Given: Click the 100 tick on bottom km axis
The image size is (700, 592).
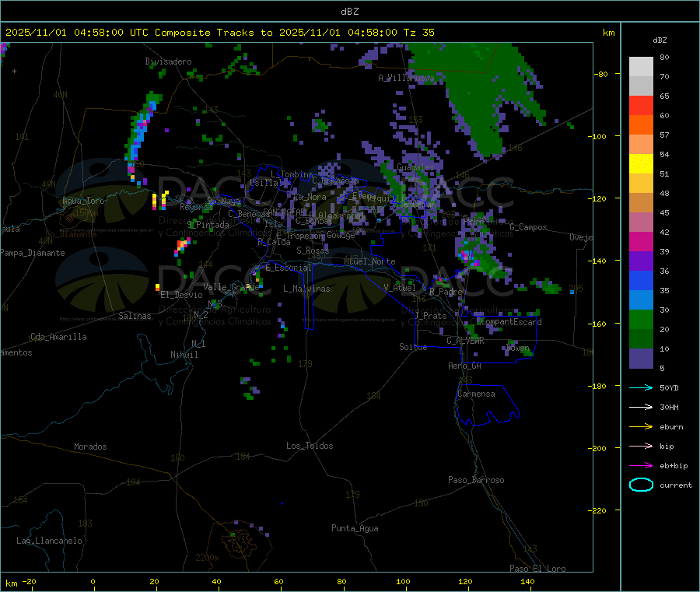Looking at the screenshot, I should [x=403, y=581].
